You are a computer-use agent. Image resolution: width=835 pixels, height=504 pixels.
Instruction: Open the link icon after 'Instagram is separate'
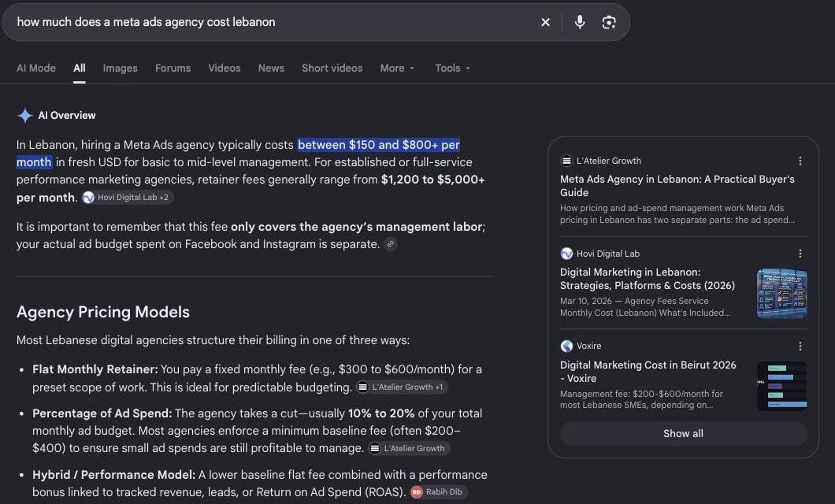[391, 244]
